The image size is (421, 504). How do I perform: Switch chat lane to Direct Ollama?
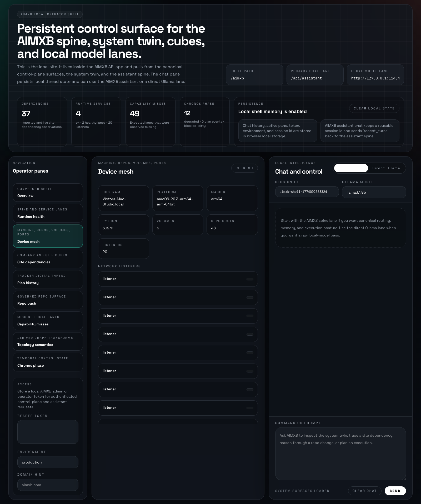click(x=386, y=168)
